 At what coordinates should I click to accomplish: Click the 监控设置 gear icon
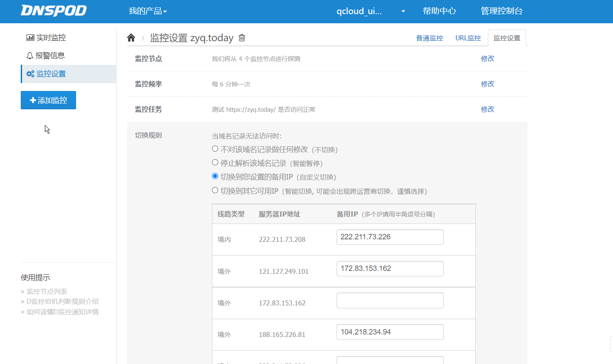tap(30, 74)
